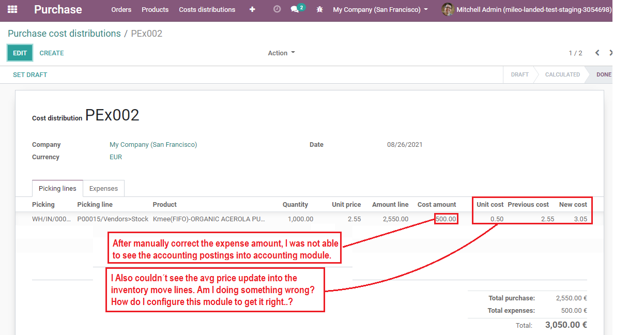Open the Purchase home icon
The height and width of the screenshot is (335, 644).
point(58,9)
